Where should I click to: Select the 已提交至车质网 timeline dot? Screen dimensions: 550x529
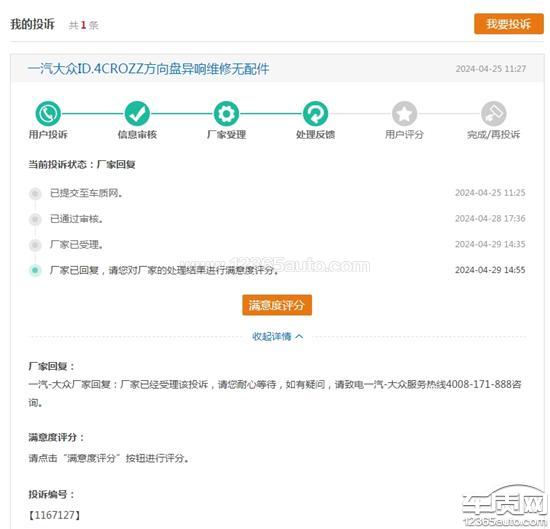[x=35, y=193]
